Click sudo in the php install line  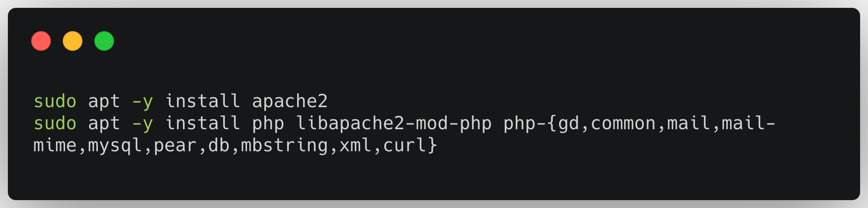55,124
